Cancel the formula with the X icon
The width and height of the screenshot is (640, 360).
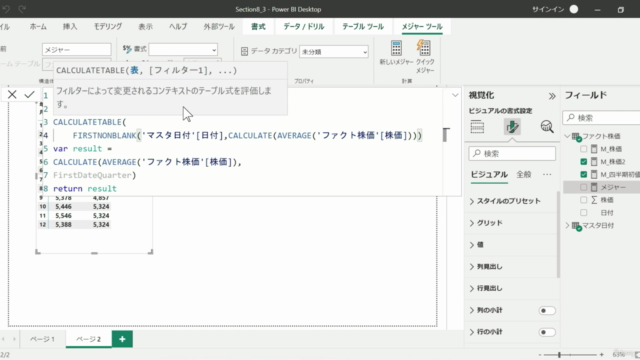tap(12, 95)
